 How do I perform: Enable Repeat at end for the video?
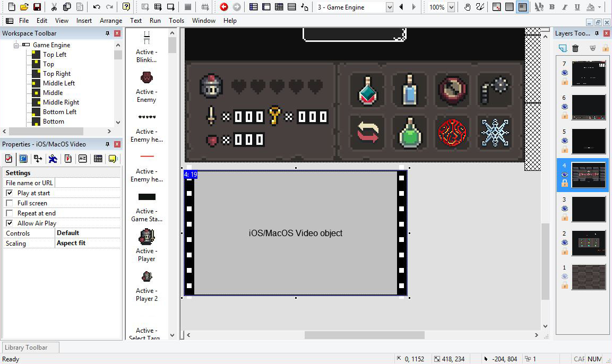[10, 213]
